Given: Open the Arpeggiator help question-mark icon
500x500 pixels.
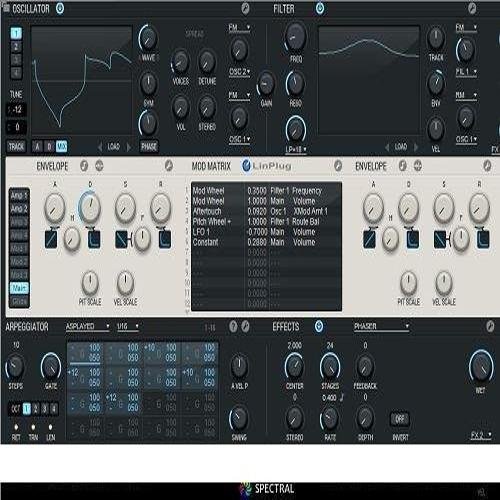Looking at the screenshot, I should (x=233, y=326).
